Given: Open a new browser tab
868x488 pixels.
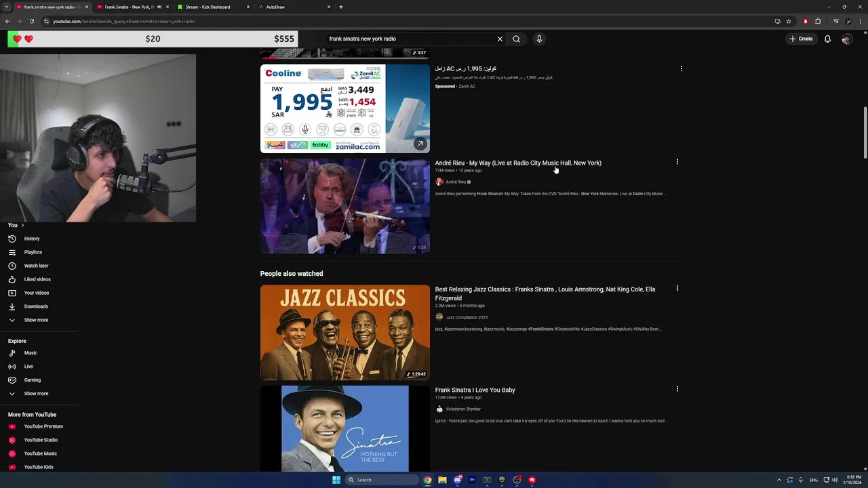Looking at the screenshot, I should pyautogui.click(x=340, y=7).
